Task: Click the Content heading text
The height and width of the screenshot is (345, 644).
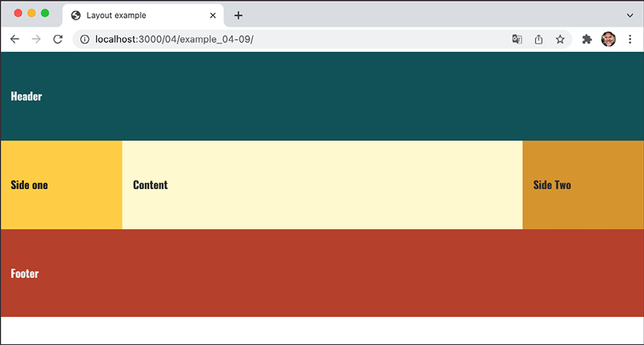Action: 150,185
